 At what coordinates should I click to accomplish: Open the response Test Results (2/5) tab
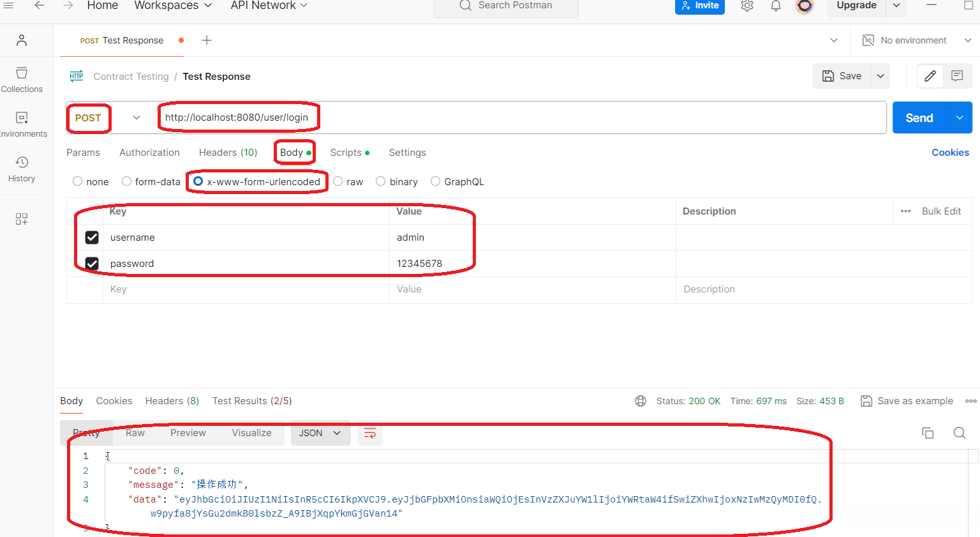(x=252, y=401)
